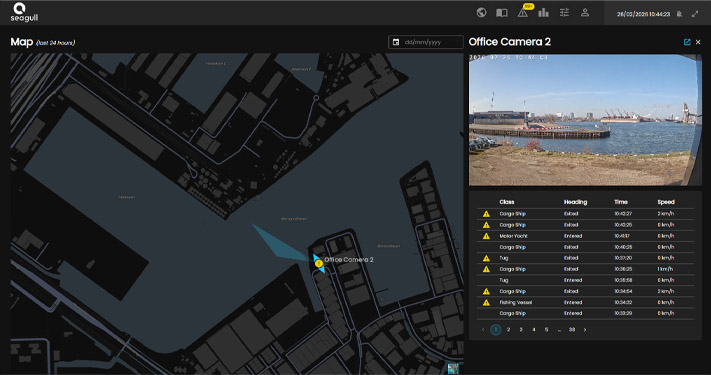
Task: Click the Office Camera 2 label on map
Action: 349,260
